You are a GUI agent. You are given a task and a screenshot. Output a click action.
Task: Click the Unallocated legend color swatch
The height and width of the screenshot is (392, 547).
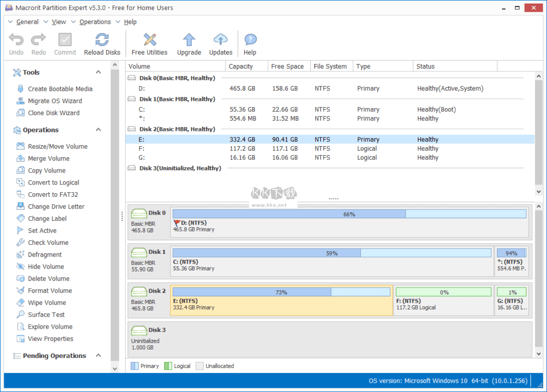199,366
